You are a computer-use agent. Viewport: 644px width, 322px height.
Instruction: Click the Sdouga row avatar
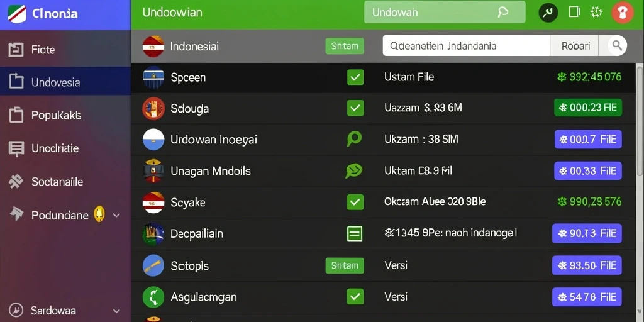point(153,108)
